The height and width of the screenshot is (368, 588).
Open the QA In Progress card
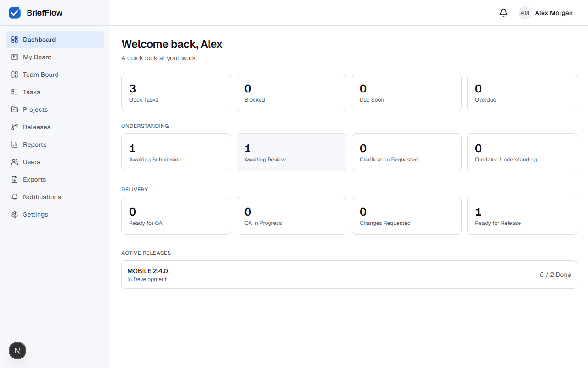[291, 216]
